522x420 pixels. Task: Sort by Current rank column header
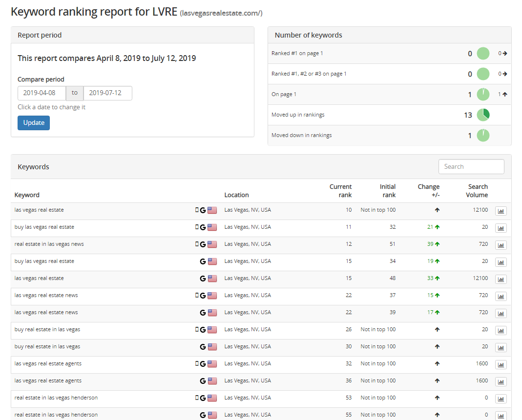[340, 191]
